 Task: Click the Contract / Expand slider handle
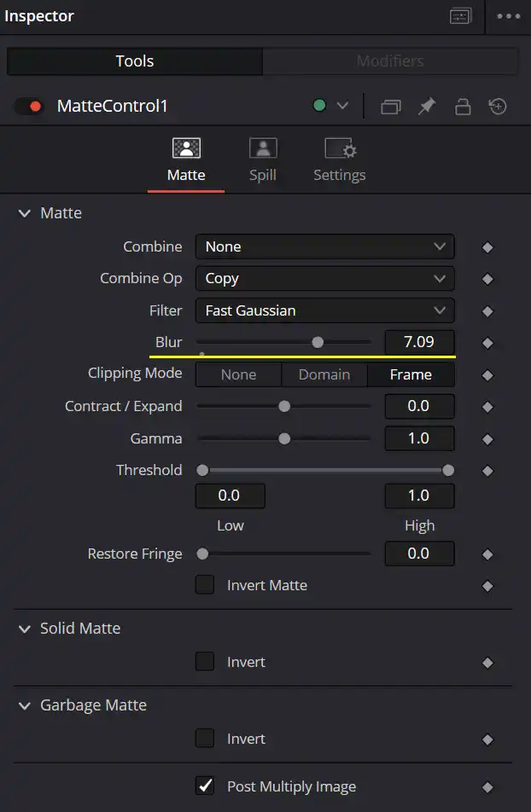point(284,407)
